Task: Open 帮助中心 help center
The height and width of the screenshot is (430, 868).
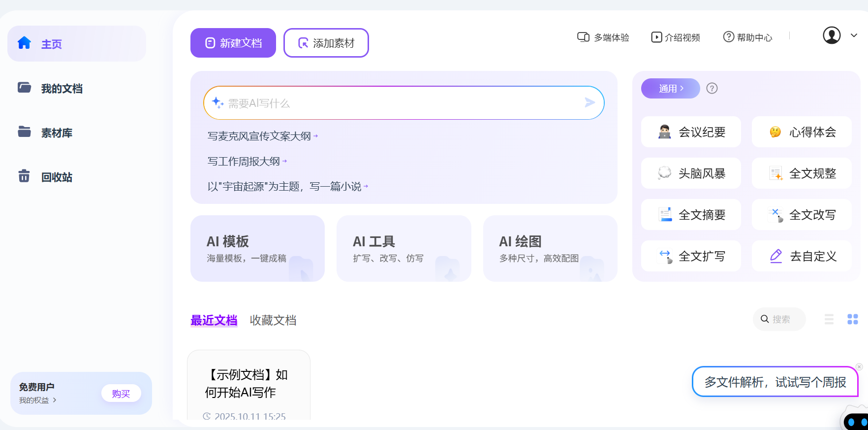Action: click(747, 37)
